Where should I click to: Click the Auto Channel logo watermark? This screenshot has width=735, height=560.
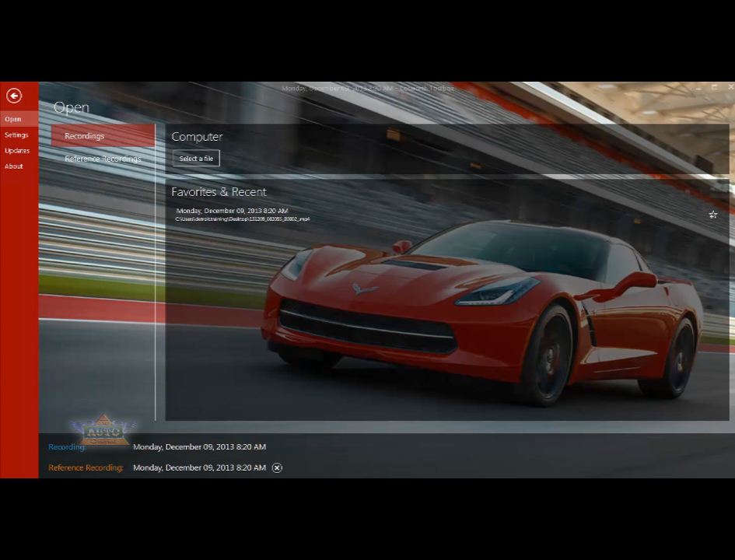click(103, 429)
